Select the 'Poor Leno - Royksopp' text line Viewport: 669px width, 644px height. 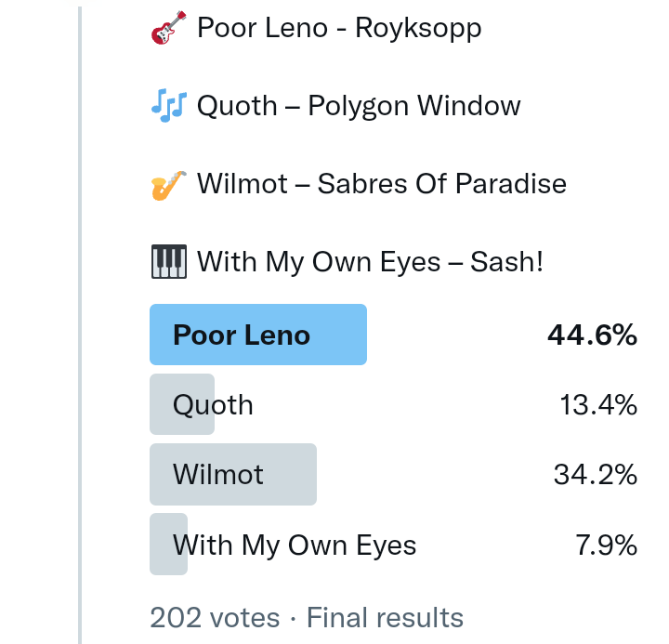pos(339,29)
